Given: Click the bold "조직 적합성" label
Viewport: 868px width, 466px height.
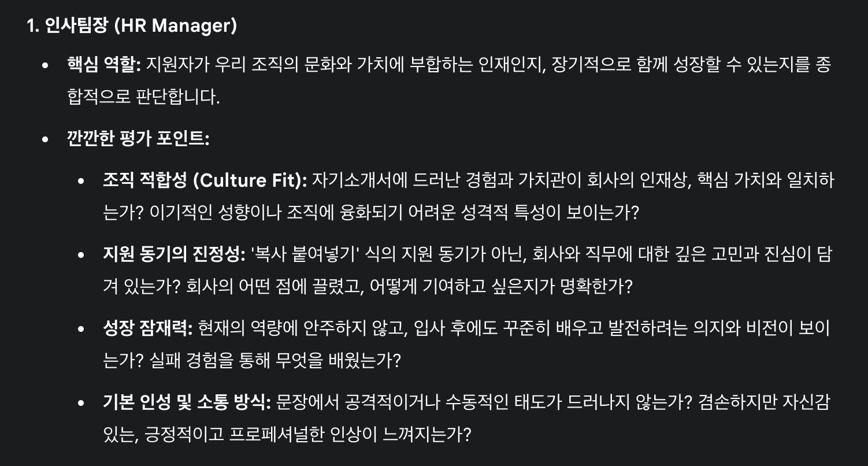Looking at the screenshot, I should click(x=144, y=180).
